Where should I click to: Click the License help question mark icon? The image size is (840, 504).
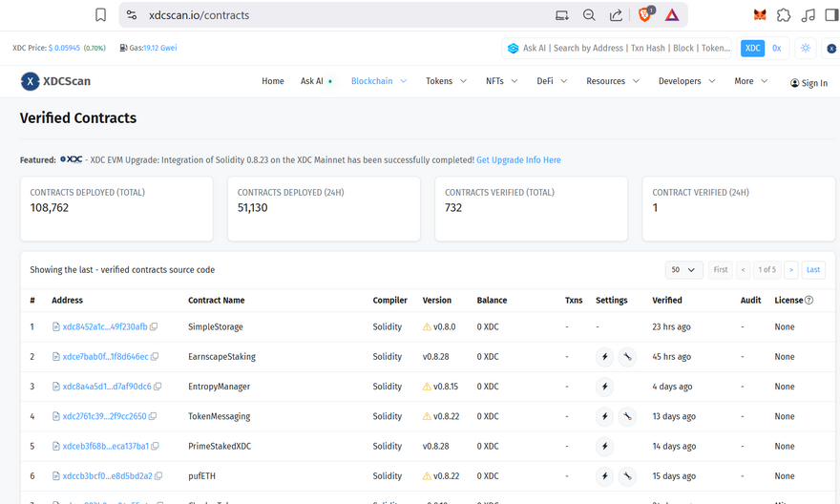coord(808,300)
